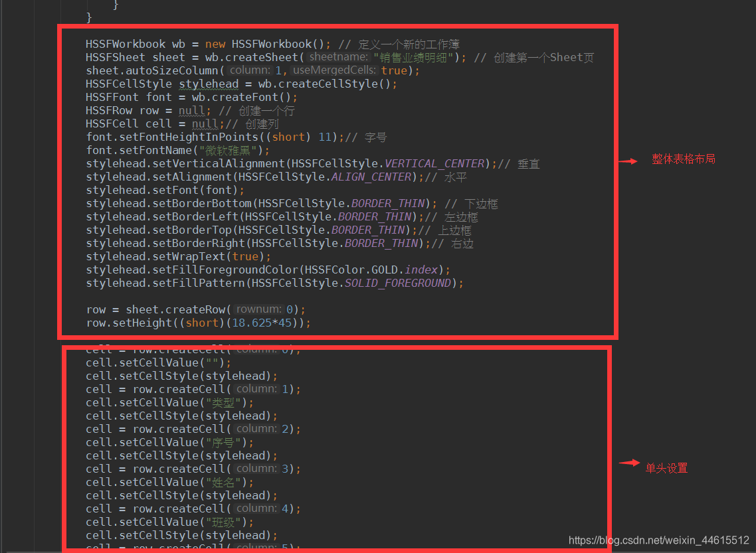Click the '班级' cell value string
The image size is (756, 553).
coord(223,522)
